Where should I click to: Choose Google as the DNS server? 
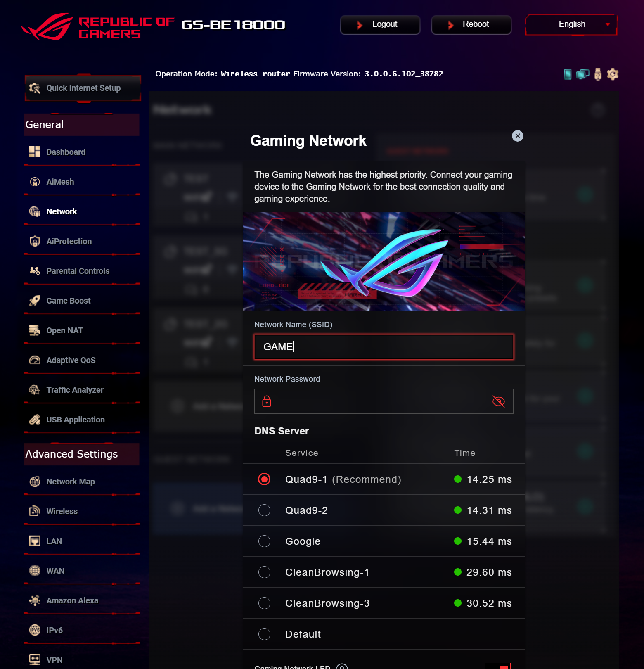coord(264,541)
